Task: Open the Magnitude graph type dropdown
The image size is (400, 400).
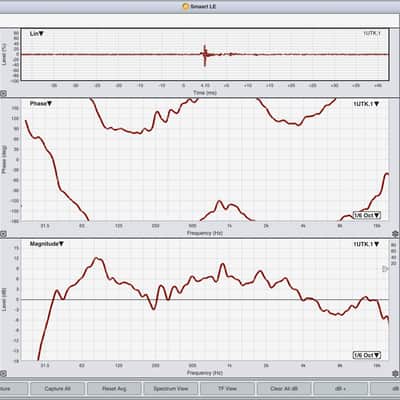Action: [47, 244]
